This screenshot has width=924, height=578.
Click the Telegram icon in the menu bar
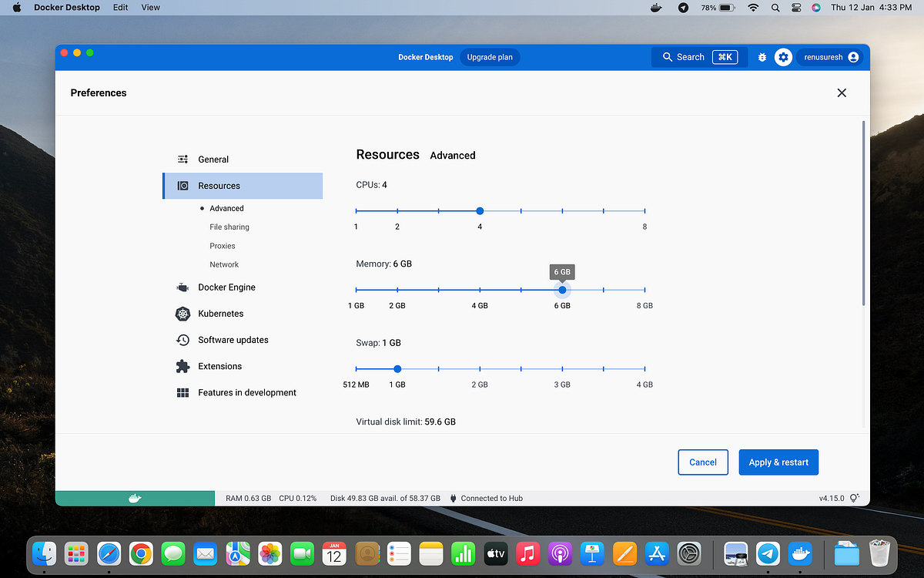(683, 8)
